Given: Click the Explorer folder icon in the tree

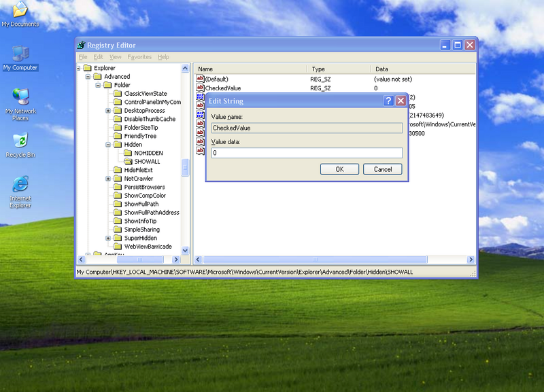Looking at the screenshot, I should point(87,68).
